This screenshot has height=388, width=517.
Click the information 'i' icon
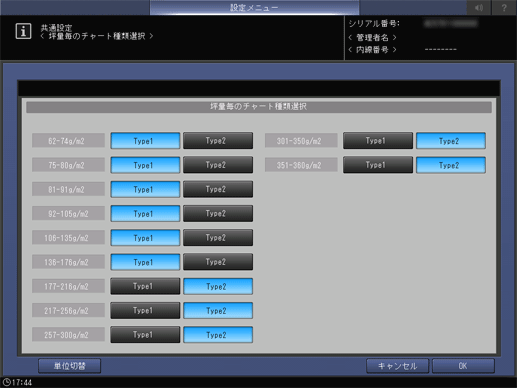coord(23,31)
